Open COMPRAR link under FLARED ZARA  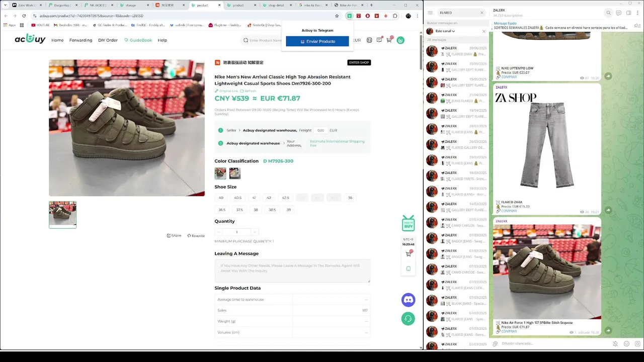click(x=509, y=211)
